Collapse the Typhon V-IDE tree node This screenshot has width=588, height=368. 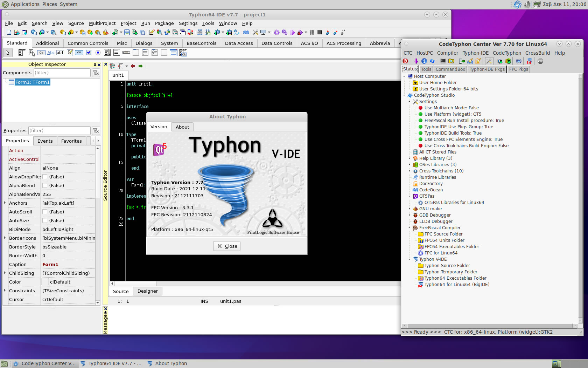(x=409, y=259)
